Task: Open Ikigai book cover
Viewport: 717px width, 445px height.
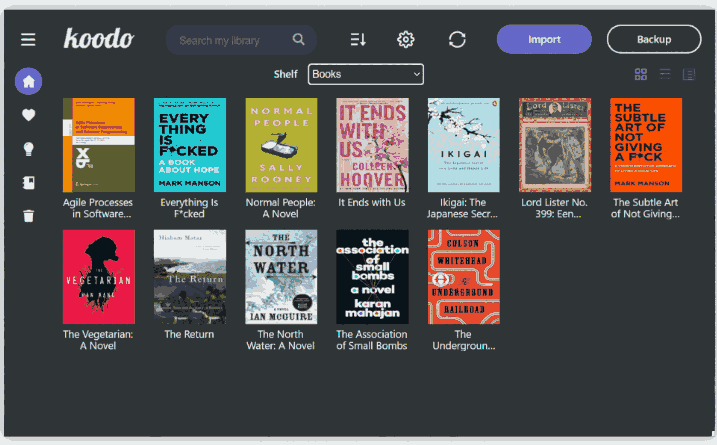Action: [x=464, y=145]
